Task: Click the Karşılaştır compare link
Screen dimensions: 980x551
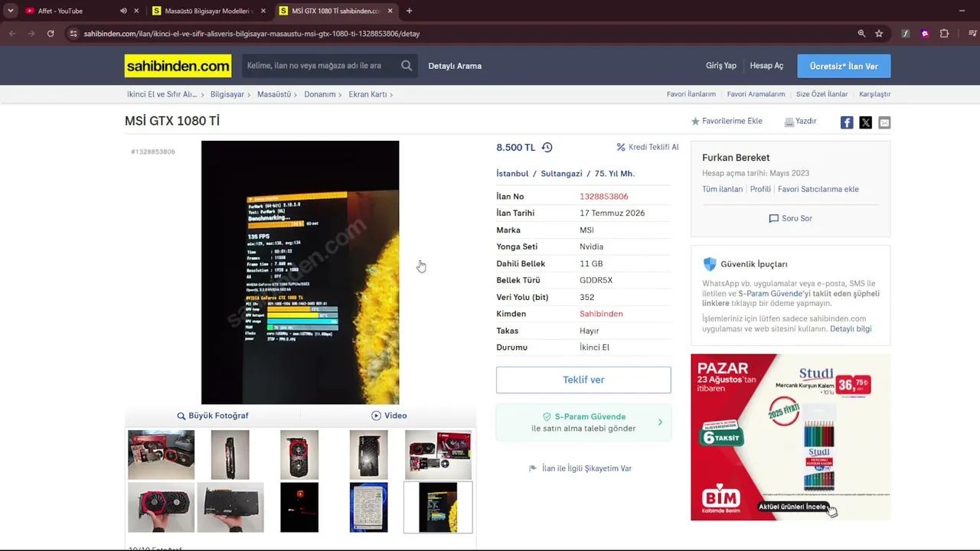Action: (874, 94)
